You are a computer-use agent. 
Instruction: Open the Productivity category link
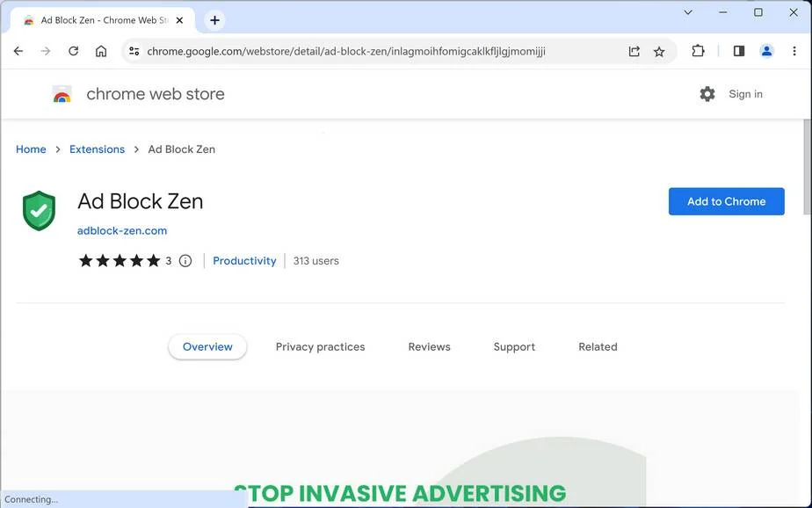pos(244,260)
